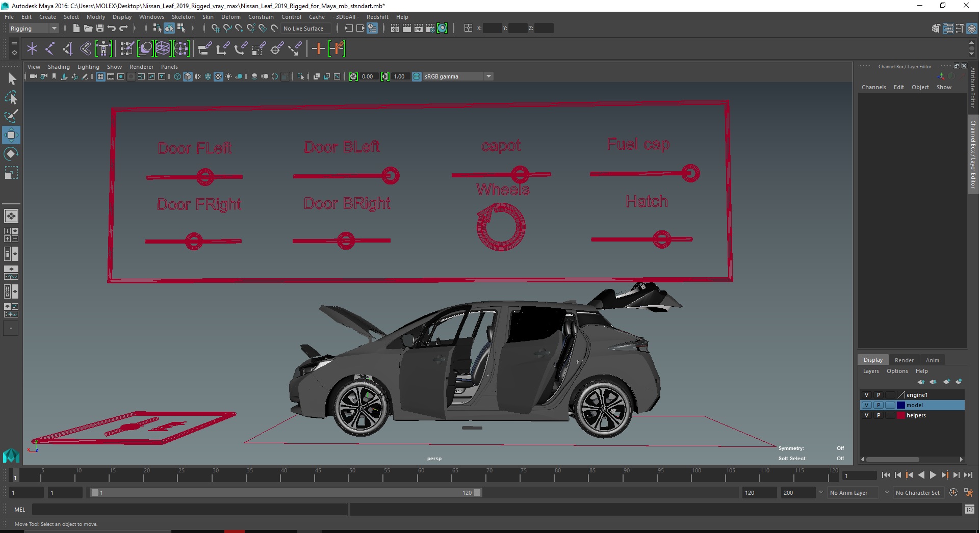Click the Set Key shelf icon
Screen dimensions: 980x533
(x=319, y=49)
